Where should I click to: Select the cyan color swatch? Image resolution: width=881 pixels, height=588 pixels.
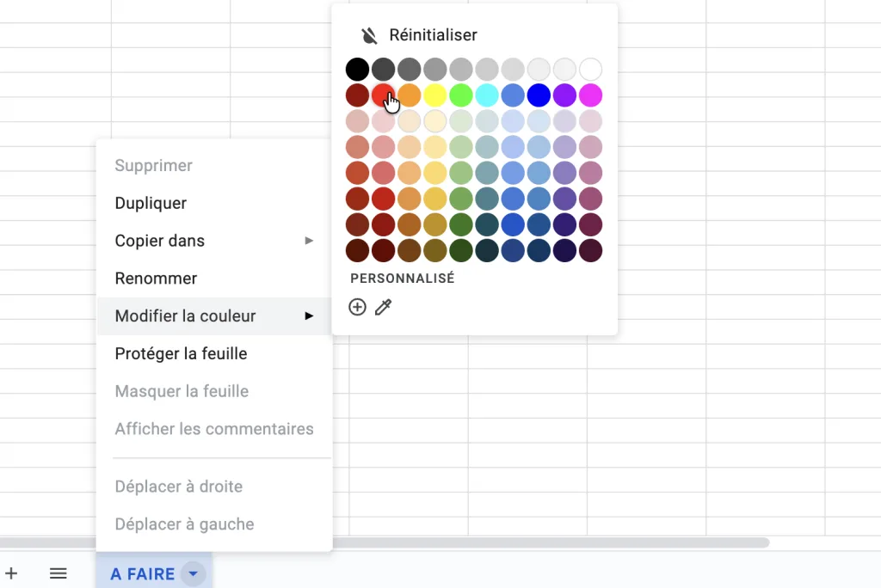point(486,95)
